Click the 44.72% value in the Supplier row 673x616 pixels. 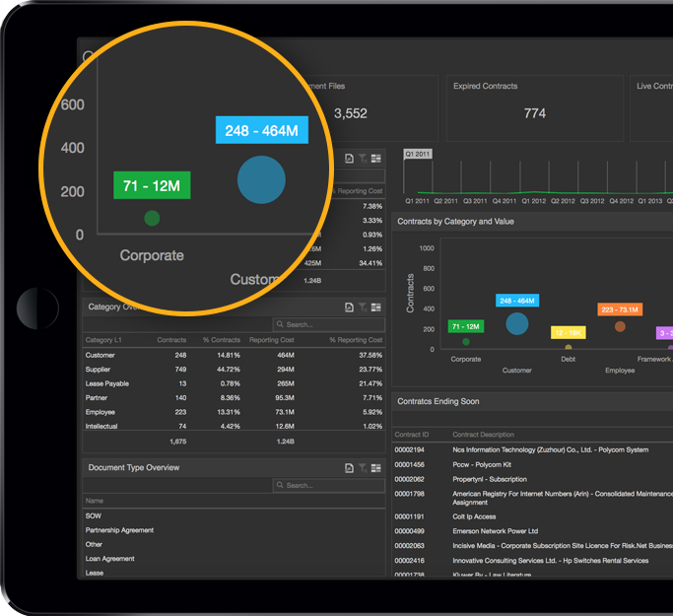(x=229, y=370)
